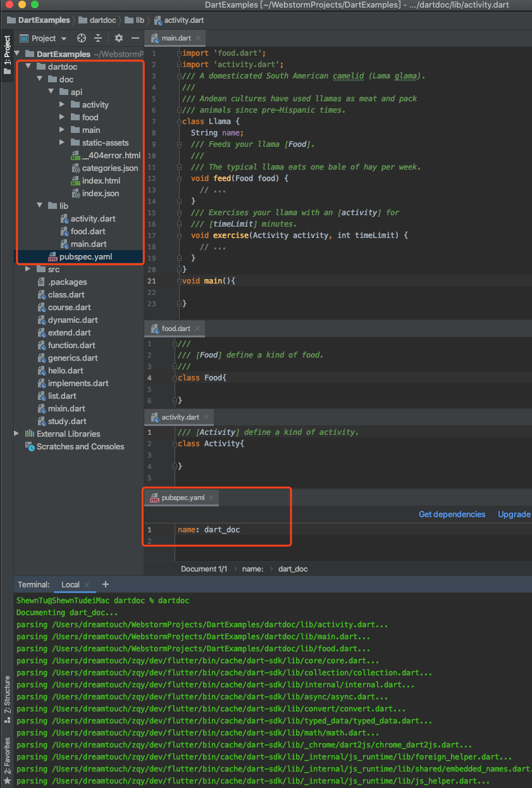
Task: Click activity.dart breadcrumb in navigation bar
Action: tap(180, 20)
